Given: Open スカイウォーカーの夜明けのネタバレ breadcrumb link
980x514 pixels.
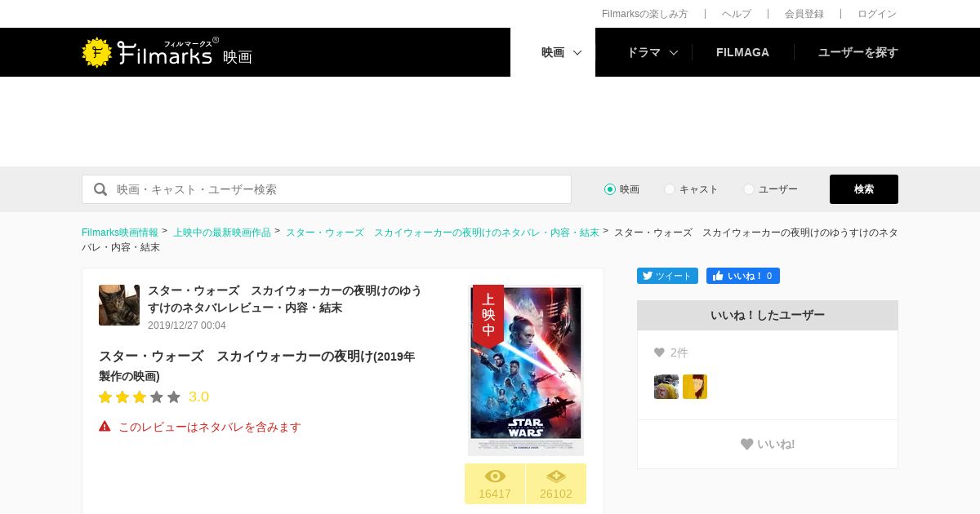Looking at the screenshot, I should tap(443, 233).
